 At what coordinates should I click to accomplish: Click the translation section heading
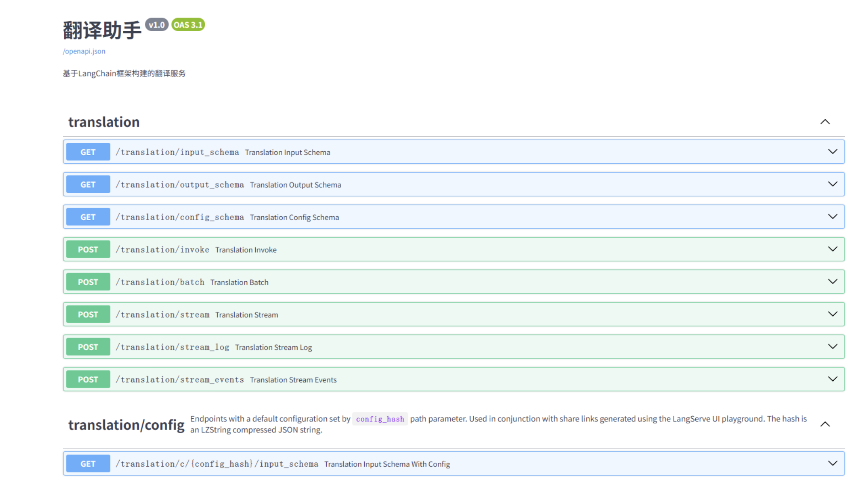click(x=104, y=122)
